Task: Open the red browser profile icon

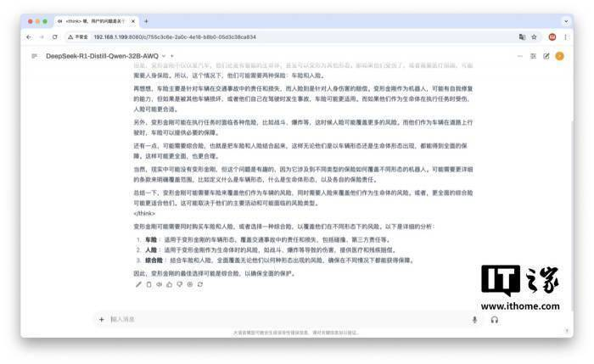Action: (552, 36)
